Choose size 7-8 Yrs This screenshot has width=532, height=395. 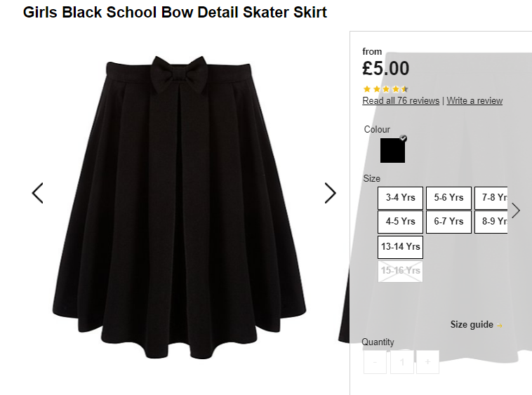pyautogui.click(x=491, y=198)
